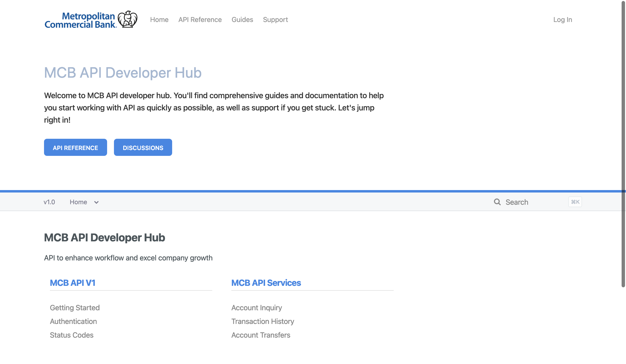
Task: Click the blue DISCUSSIONS button
Action: pos(143,147)
